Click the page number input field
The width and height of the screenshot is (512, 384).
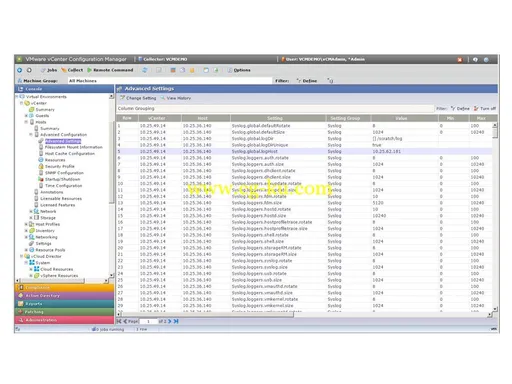(148, 321)
